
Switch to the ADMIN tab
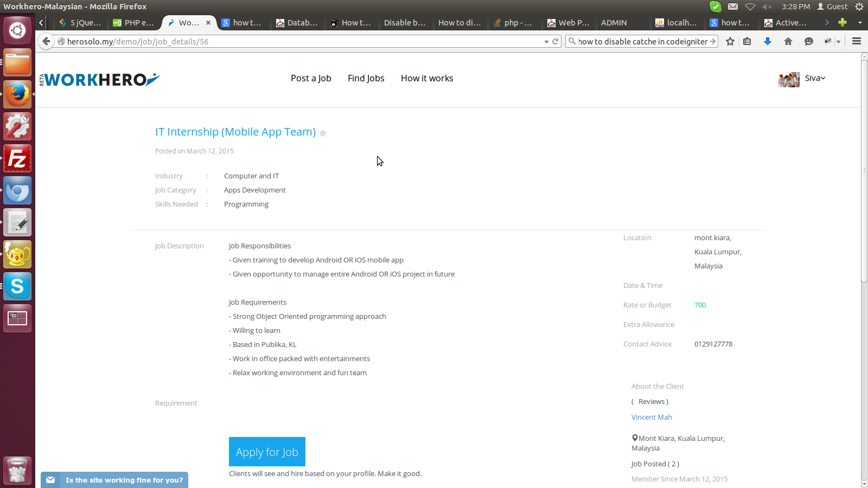tap(614, 23)
